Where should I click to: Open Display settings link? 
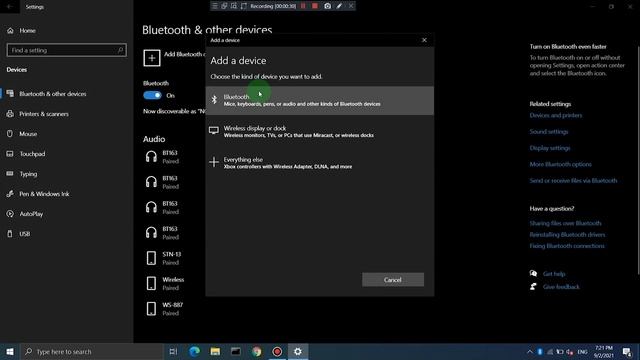pos(550,148)
